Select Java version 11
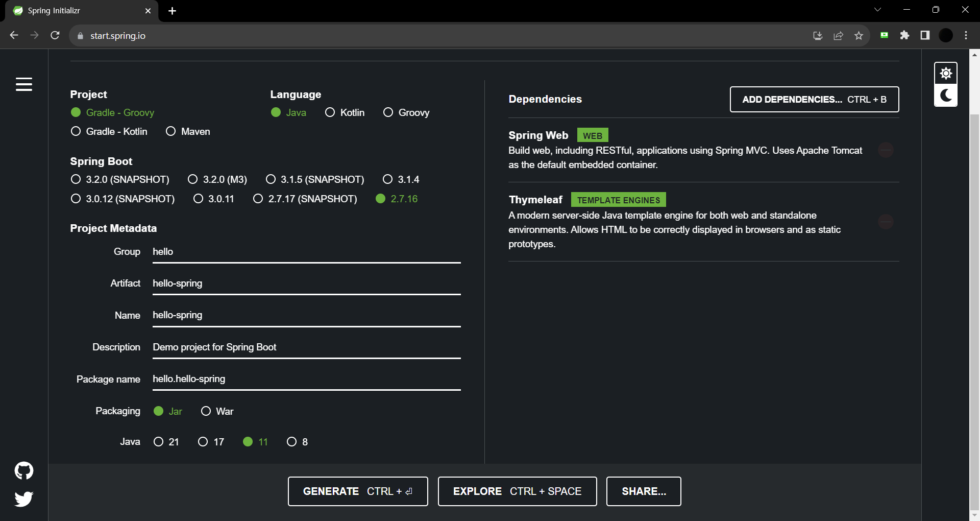Image resolution: width=980 pixels, height=521 pixels. pyautogui.click(x=255, y=442)
